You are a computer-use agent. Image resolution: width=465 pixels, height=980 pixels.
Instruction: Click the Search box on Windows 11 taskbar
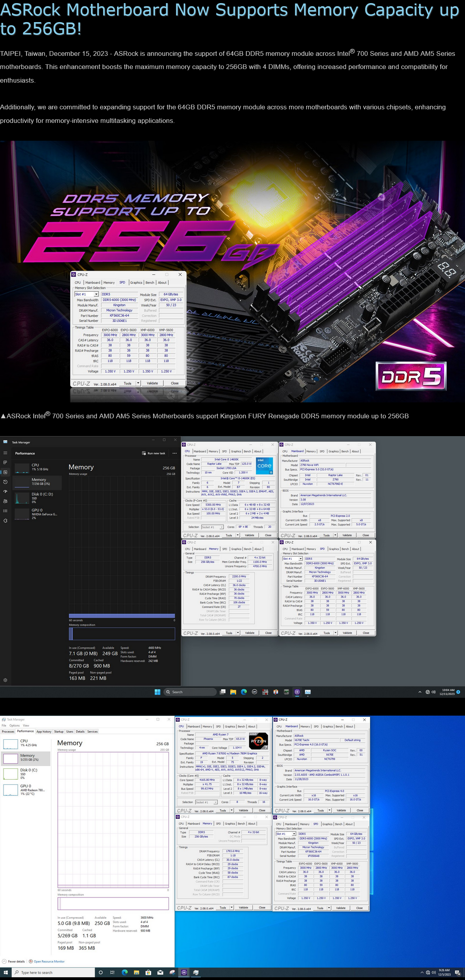pos(189,692)
